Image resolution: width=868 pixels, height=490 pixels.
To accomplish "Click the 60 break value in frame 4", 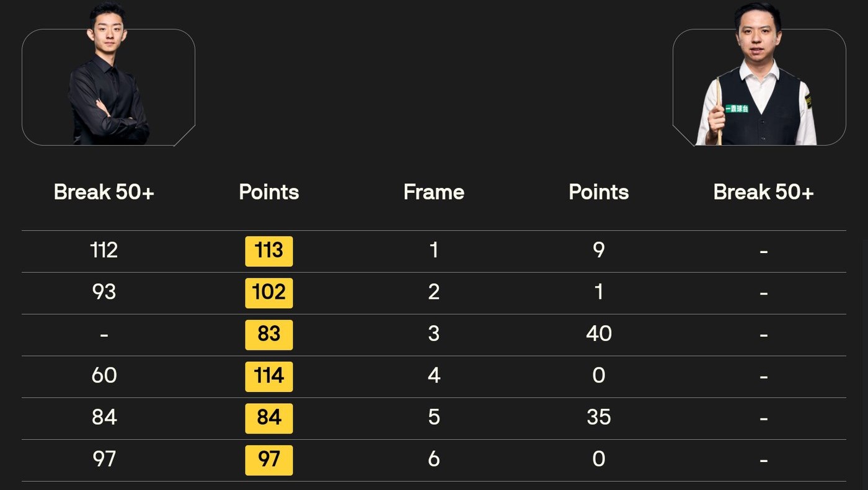I will point(104,376).
